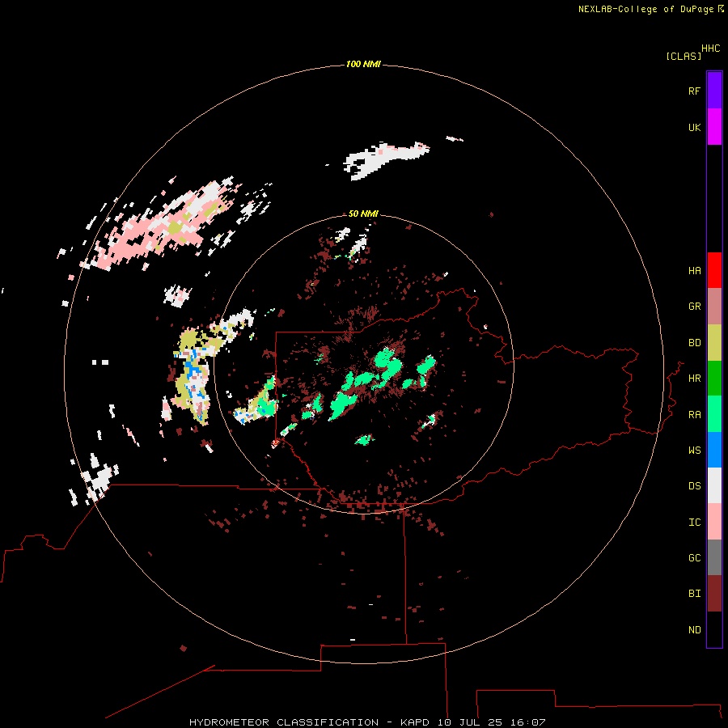Select the GR graupel color swatch
The image size is (728, 728).
point(714,307)
